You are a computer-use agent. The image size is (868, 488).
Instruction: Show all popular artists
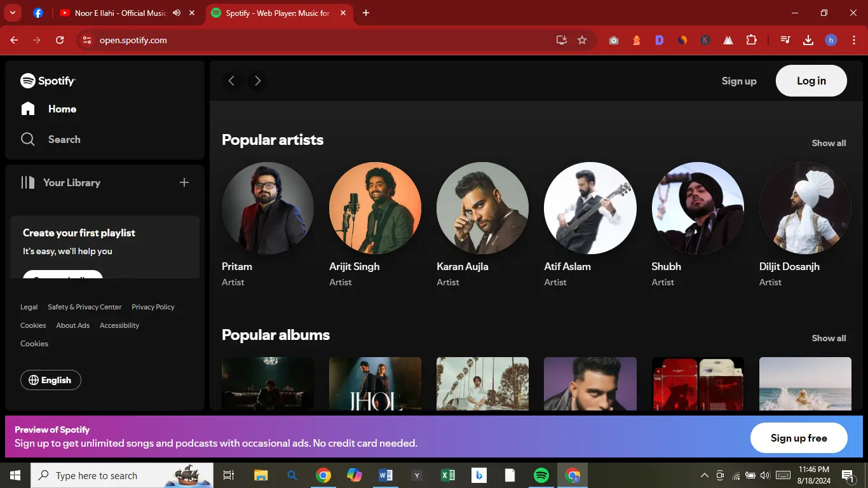pos(829,144)
